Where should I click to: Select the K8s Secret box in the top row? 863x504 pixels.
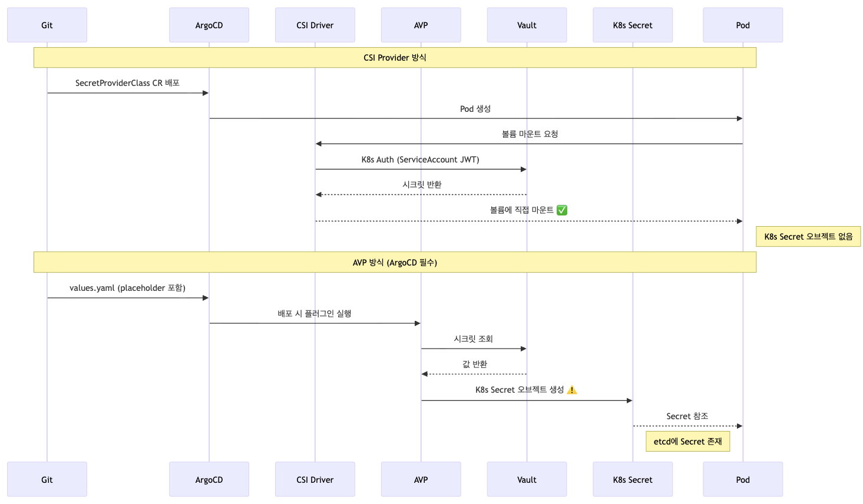(633, 25)
